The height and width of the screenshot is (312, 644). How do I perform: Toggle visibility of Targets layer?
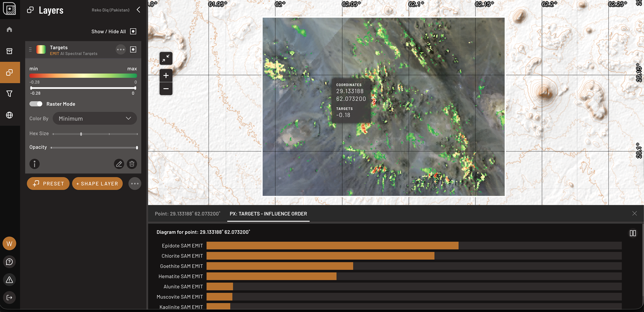click(133, 49)
